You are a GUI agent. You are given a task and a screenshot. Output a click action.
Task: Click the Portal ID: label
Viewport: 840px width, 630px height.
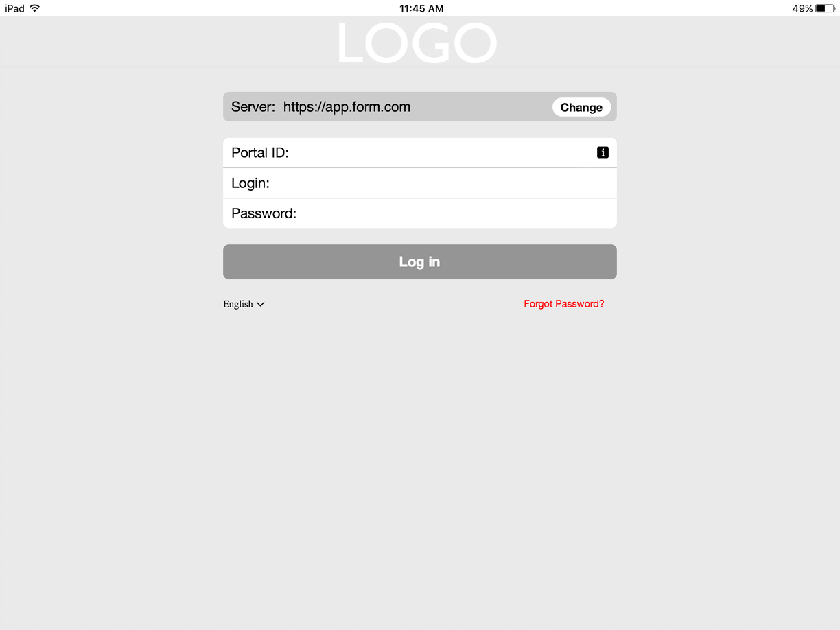[260, 152]
